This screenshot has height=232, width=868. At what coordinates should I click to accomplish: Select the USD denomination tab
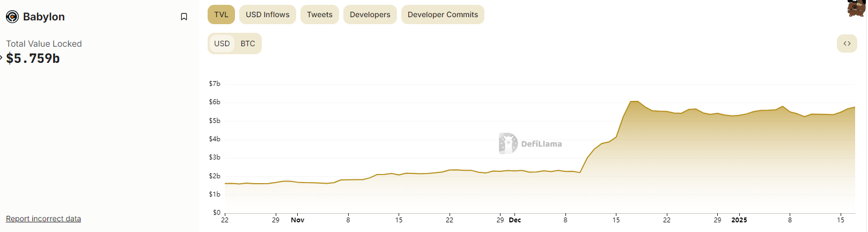(222, 44)
